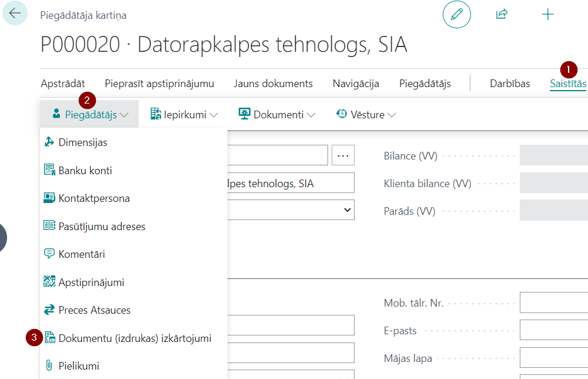Expand the Dokumenti dropdown
588x379 pixels.
[277, 114]
